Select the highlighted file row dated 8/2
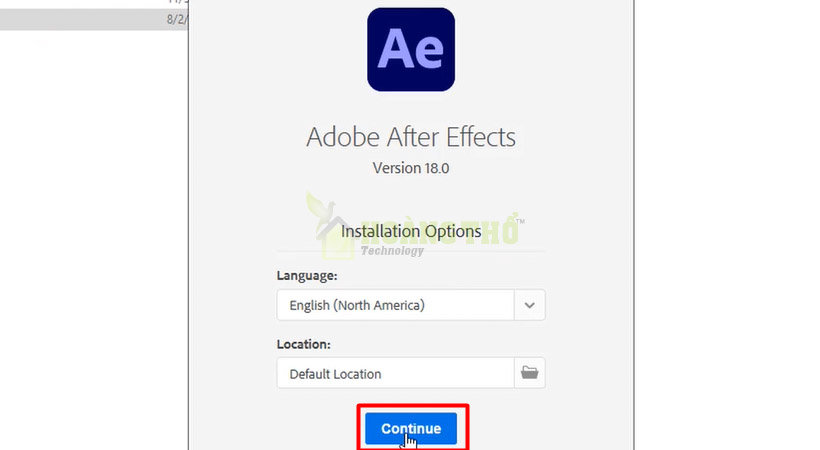This screenshot has height=450, width=820. point(94,19)
